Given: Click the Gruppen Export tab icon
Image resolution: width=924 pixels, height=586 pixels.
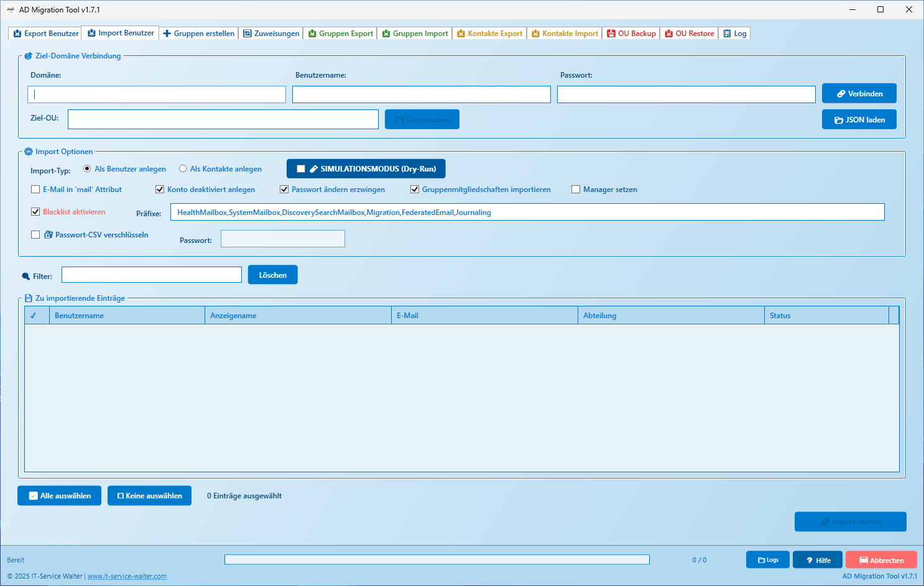Looking at the screenshot, I should (312, 34).
